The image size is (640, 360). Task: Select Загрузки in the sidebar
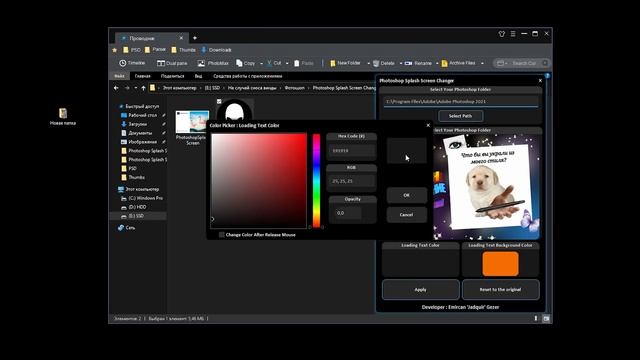coord(137,124)
